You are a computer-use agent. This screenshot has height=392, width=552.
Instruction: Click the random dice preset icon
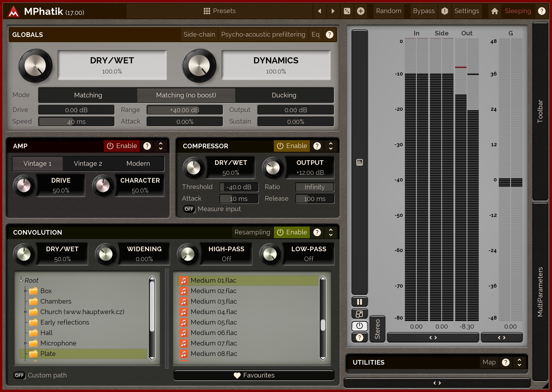[347, 11]
